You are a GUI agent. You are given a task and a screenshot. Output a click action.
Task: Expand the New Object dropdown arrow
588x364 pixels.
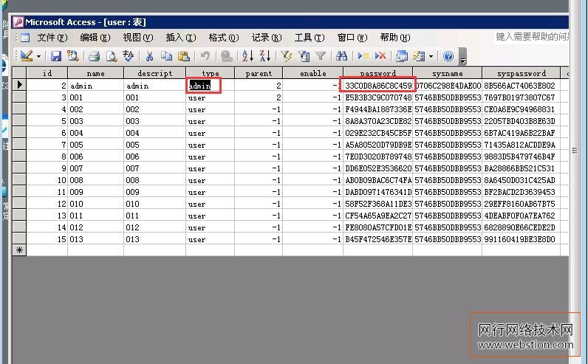pos(431,56)
